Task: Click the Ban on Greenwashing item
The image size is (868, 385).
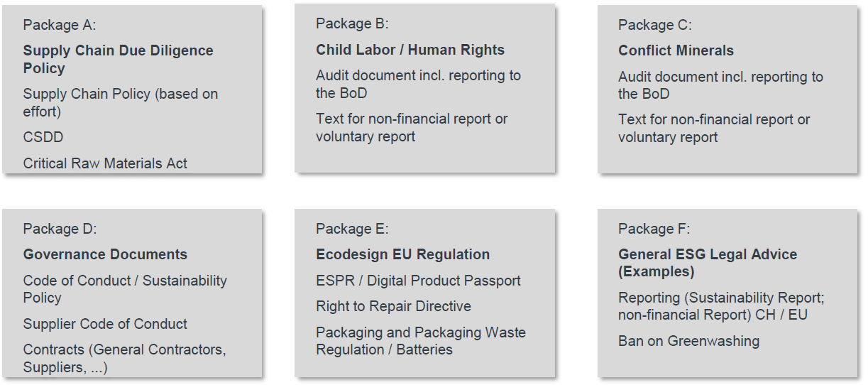Action: pos(688,341)
